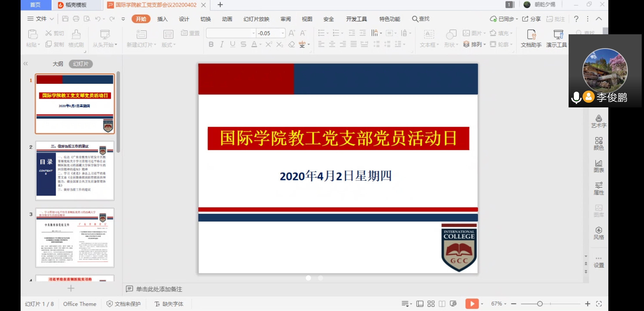644x311 pixels.
Task: Click 单击此处添加备注 to add notes
Action: pos(159,289)
